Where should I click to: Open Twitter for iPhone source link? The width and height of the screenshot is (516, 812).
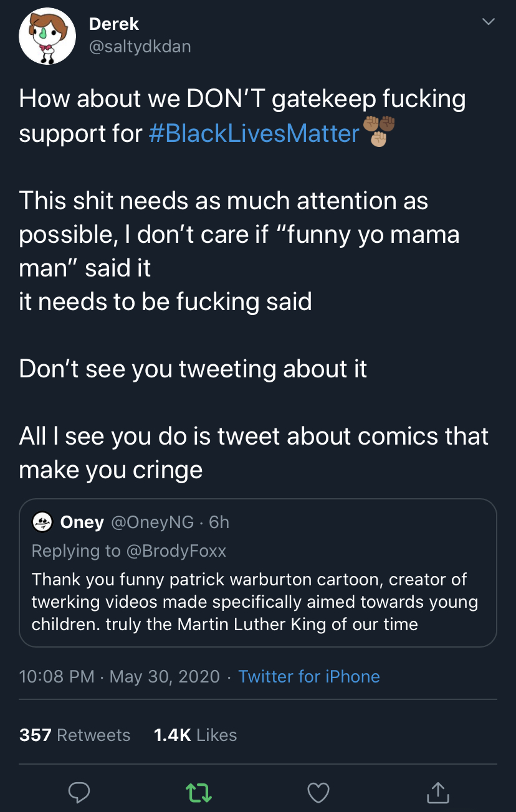(x=309, y=676)
